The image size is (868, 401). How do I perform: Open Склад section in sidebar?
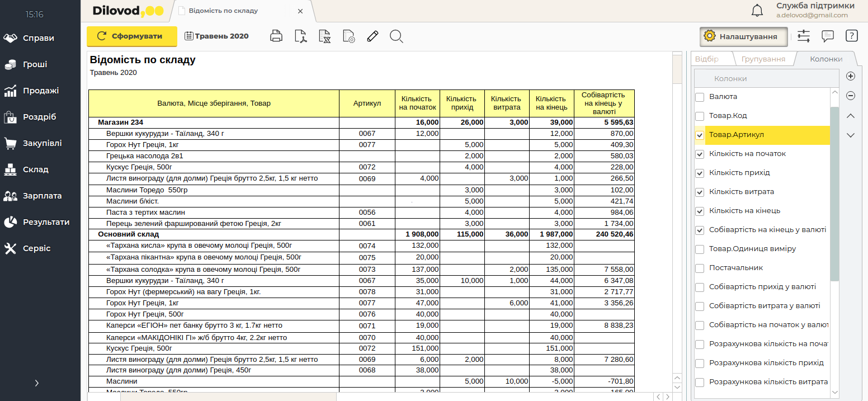pos(35,169)
